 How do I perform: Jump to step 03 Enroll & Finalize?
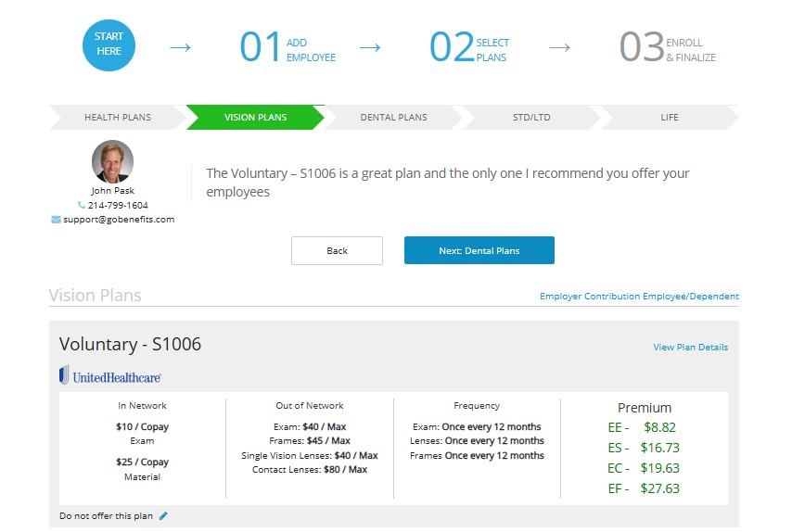[667, 47]
